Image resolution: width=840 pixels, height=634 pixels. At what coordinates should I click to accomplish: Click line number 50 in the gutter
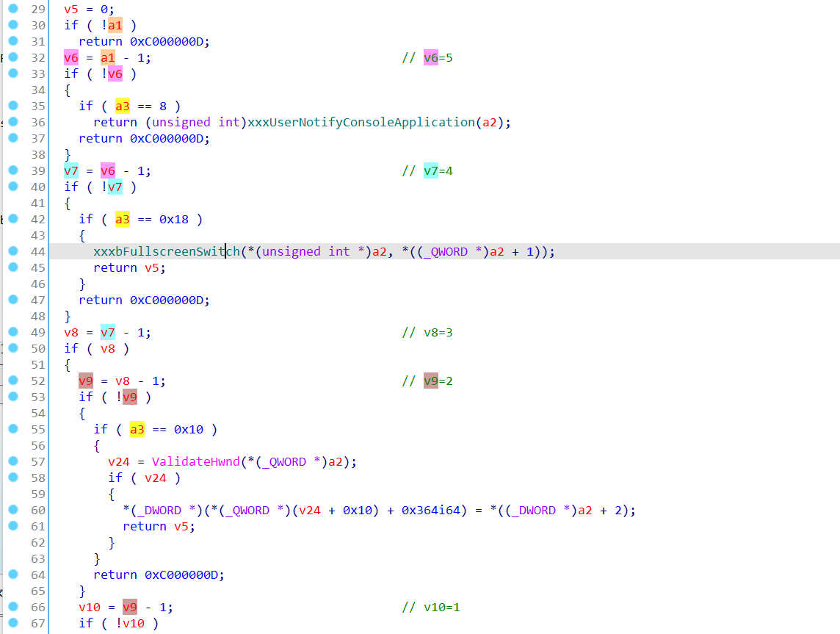pos(38,348)
